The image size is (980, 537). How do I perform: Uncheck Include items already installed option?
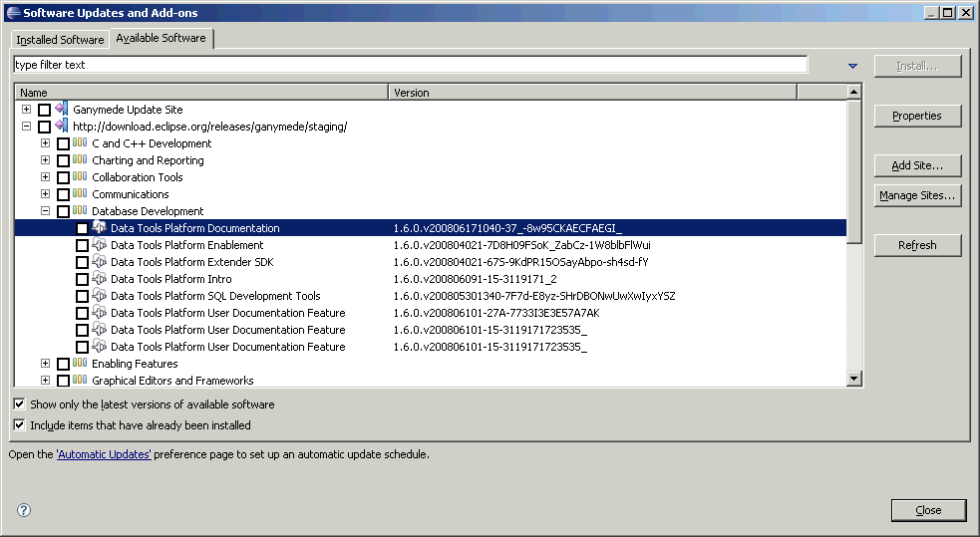19,424
